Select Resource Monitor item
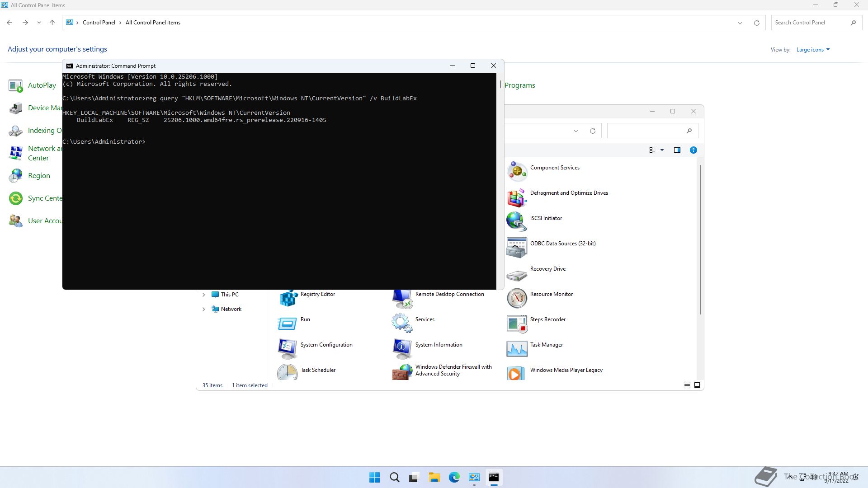 [x=551, y=294]
